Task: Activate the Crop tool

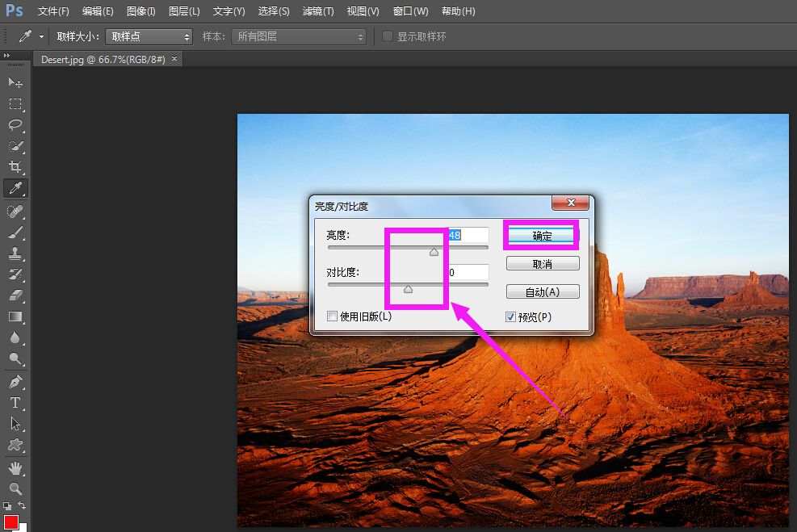Action: pyautogui.click(x=15, y=166)
